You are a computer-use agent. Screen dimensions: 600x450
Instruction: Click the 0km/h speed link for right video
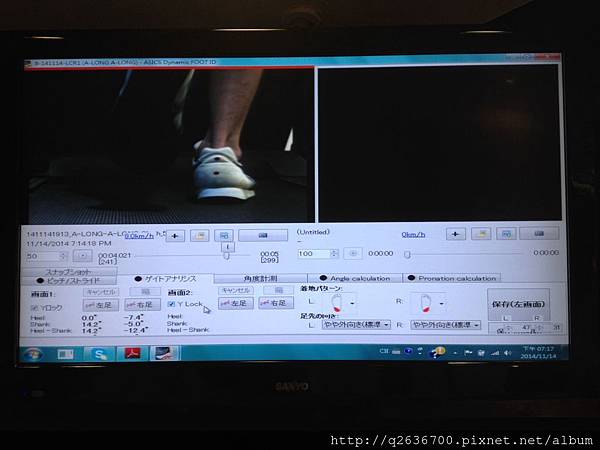coord(413,234)
